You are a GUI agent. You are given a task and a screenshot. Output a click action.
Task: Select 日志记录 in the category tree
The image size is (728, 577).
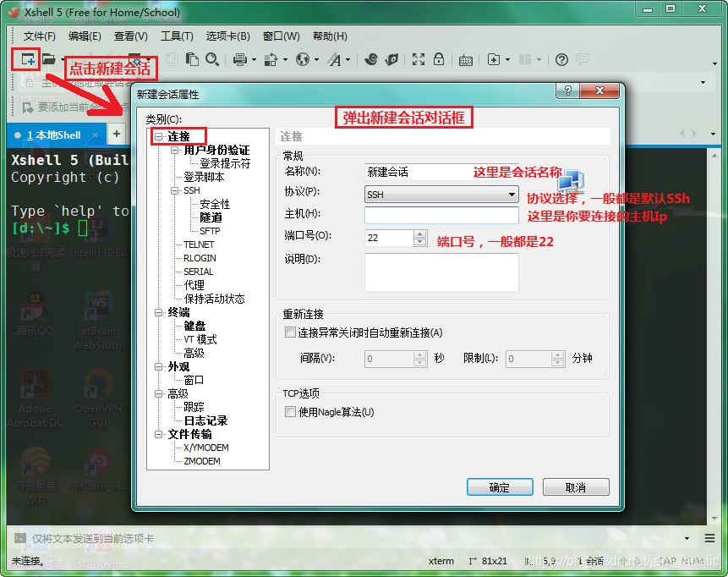205,420
